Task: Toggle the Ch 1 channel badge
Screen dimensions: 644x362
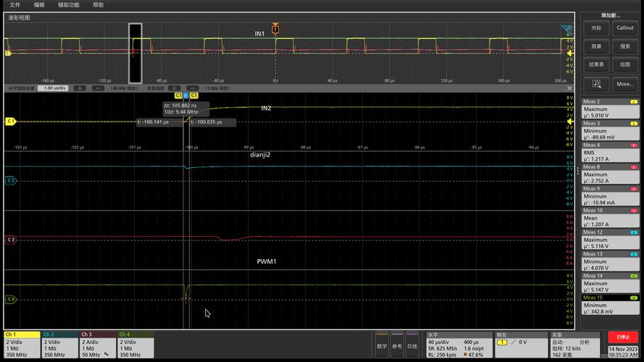Action: pyautogui.click(x=21, y=345)
